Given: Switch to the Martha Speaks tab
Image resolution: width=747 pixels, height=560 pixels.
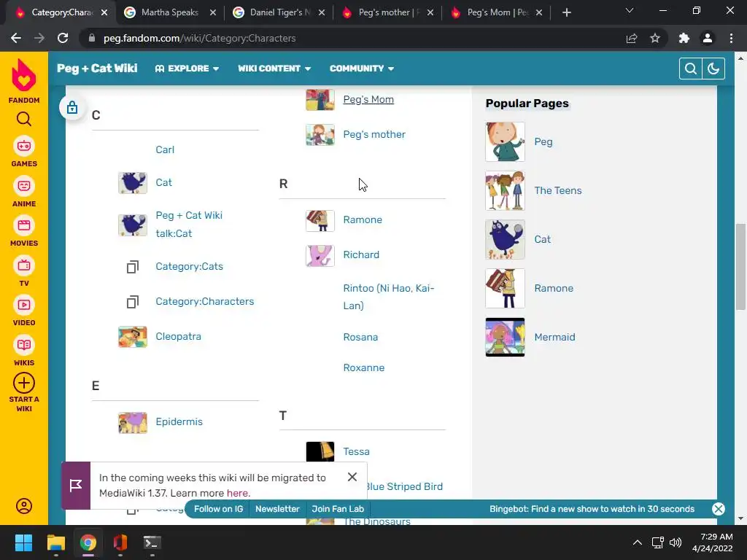Looking at the screenshot, I should click(x=169, y=12).
